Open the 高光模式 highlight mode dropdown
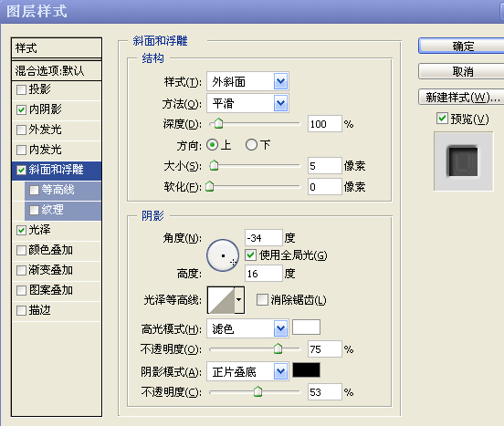The height and width of the screenshot is (426, 504). click(247, 328)
